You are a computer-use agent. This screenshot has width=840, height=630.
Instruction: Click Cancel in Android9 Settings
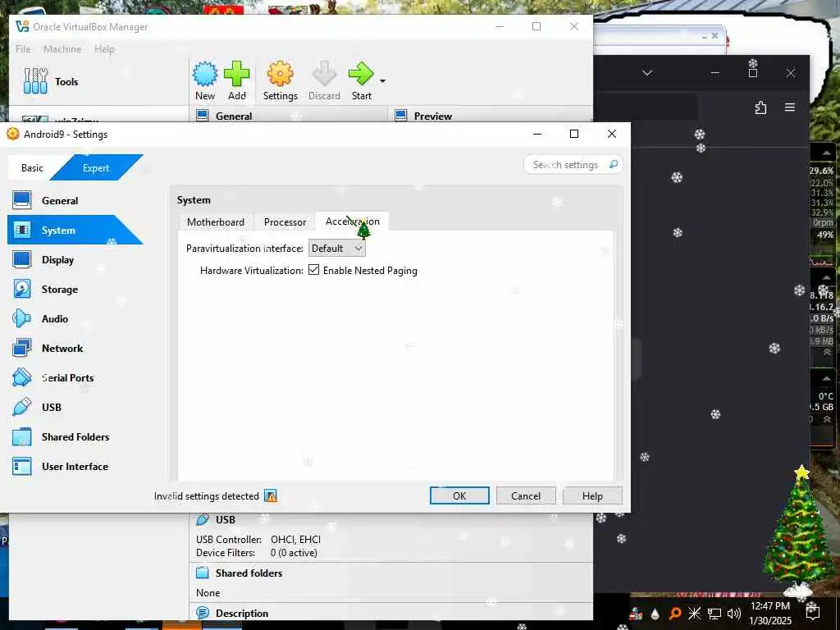pyautogui.click(x=526, y=495)
